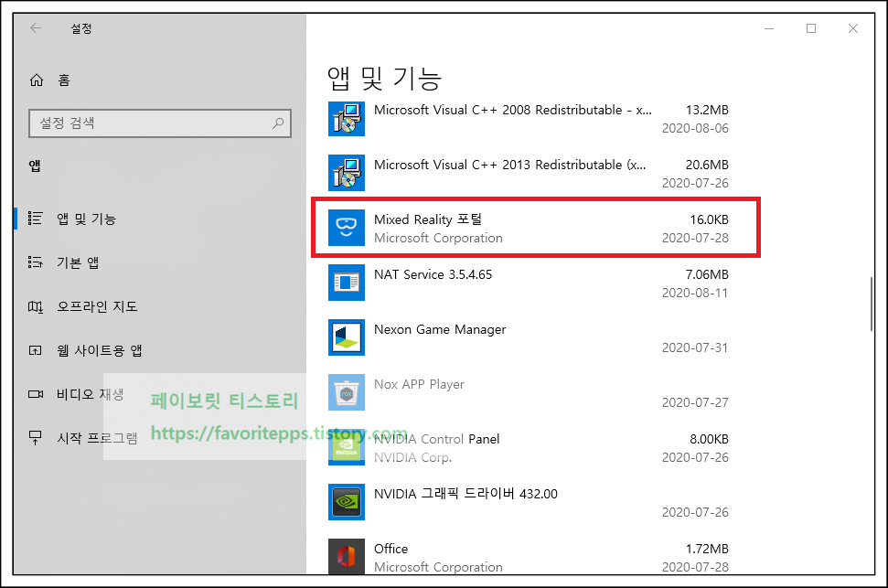Viewport: 888px width, 588px height.
Task: Open 시작 프로그램 settings page
Action: (x=97, y=438)
